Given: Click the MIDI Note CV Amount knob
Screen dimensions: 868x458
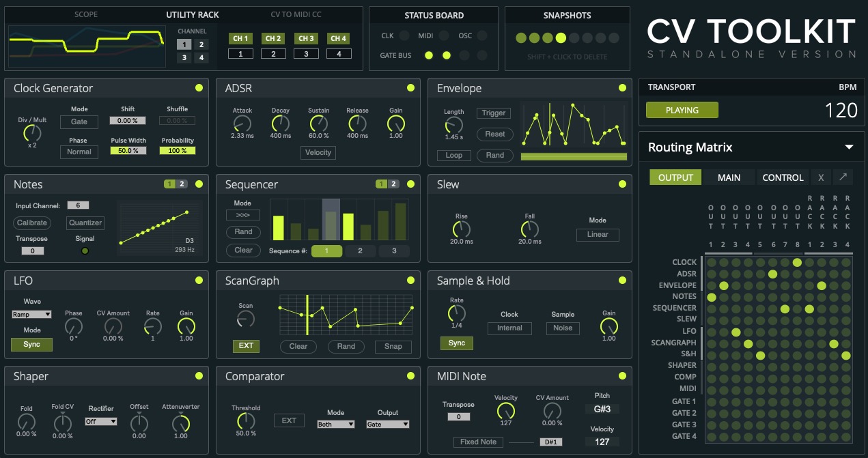Looking at the screenshot, I should point(552,411).
